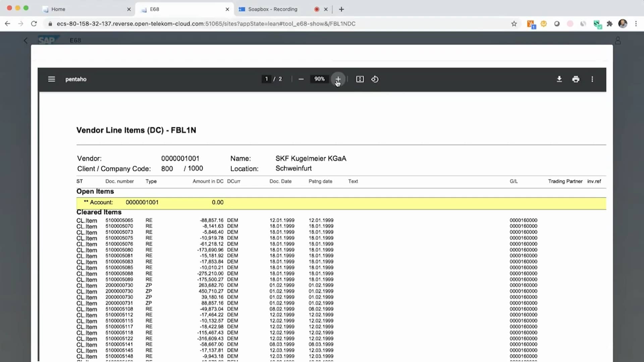
Task: Click the fit to page icon
Action: [x=360, y=79]
